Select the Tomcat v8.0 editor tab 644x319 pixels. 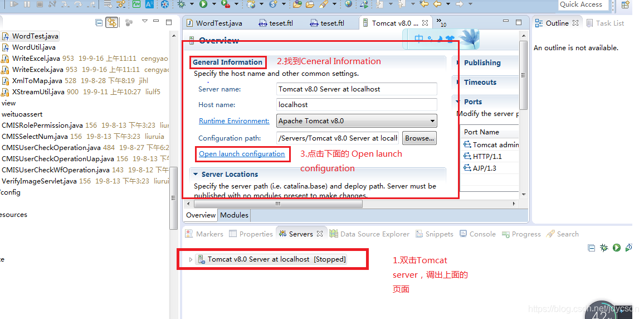(x=394, y=23)
